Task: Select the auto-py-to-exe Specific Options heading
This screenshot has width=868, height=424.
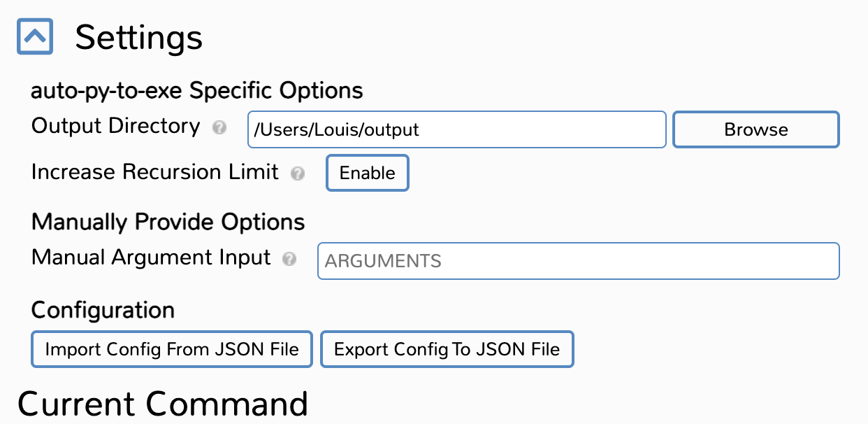Action: [x=197, y=91]
